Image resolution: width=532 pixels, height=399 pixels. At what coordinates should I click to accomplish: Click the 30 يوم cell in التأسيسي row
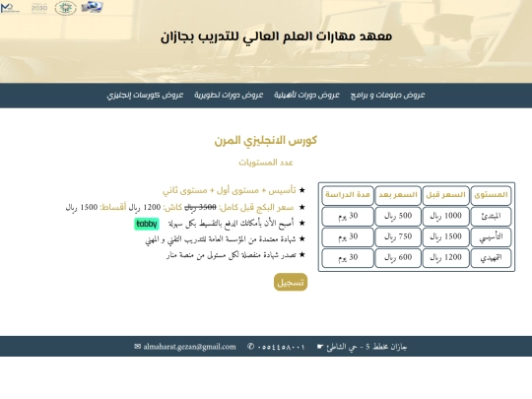pos(348,236)
